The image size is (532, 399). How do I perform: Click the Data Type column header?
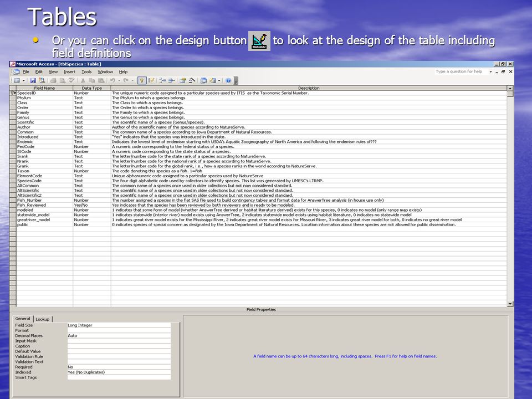92,88
